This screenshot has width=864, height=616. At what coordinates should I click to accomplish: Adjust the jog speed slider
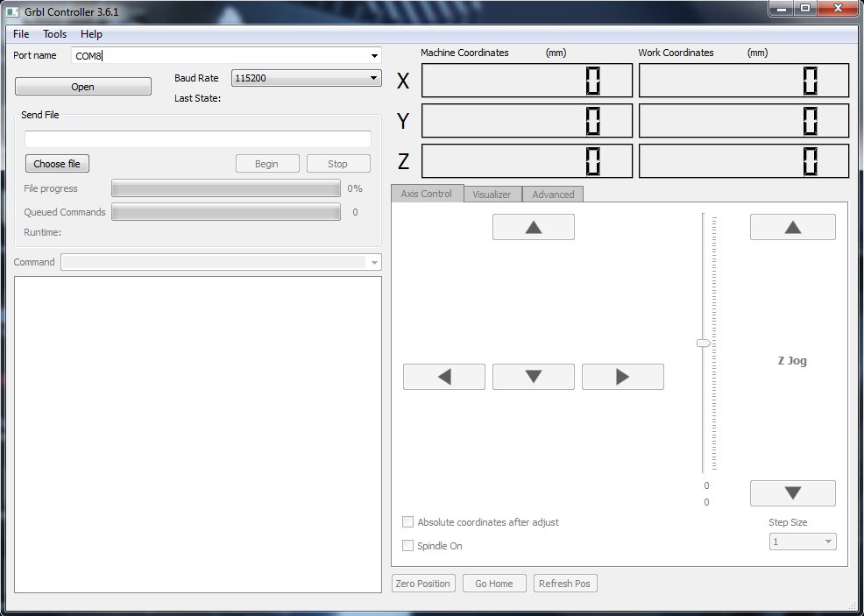(703, 343)
